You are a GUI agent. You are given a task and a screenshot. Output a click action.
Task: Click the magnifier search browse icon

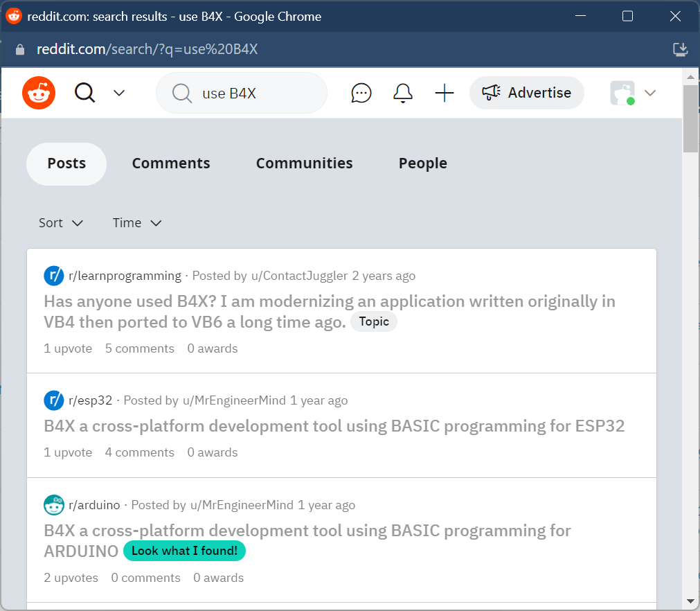click(x=85, y=93)
